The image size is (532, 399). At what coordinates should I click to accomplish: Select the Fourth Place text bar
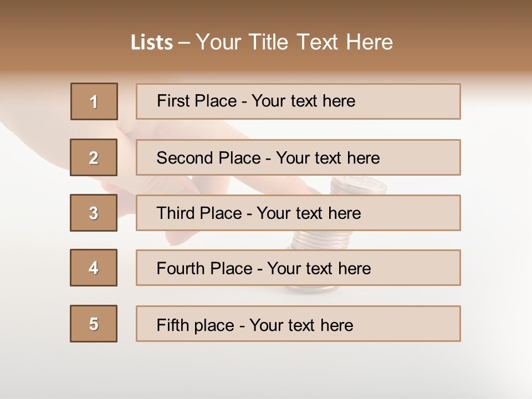(298, 268)
